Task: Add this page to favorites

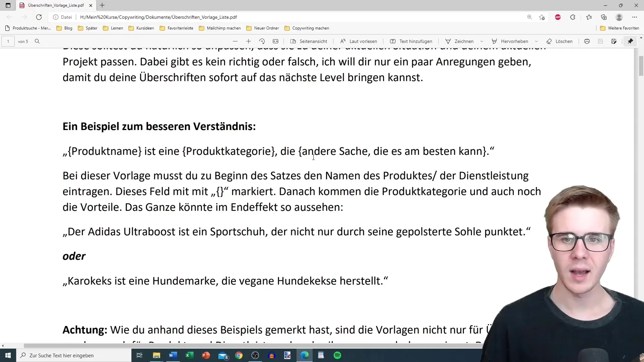Action: pos(542,17)
